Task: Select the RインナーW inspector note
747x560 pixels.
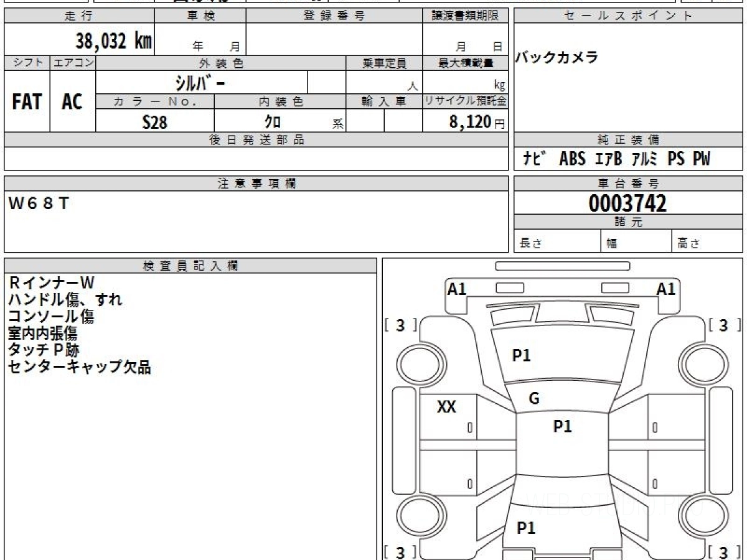Action: pyautogui.click(x=51, y=282)
